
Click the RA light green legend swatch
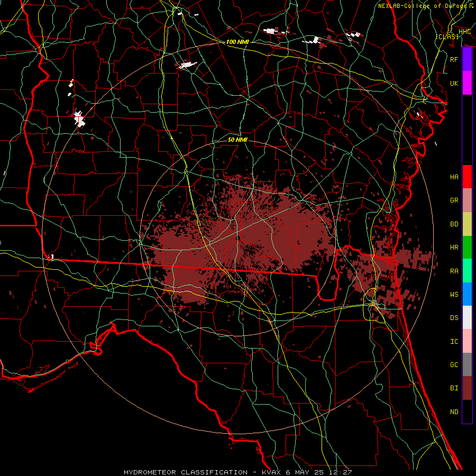point(467,271)
